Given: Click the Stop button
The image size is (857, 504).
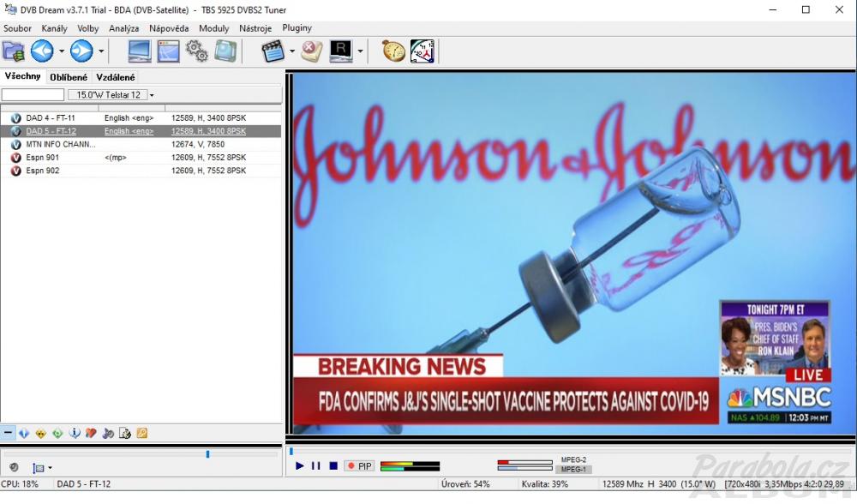Looking at the screenshot, I should pos(333,465).
